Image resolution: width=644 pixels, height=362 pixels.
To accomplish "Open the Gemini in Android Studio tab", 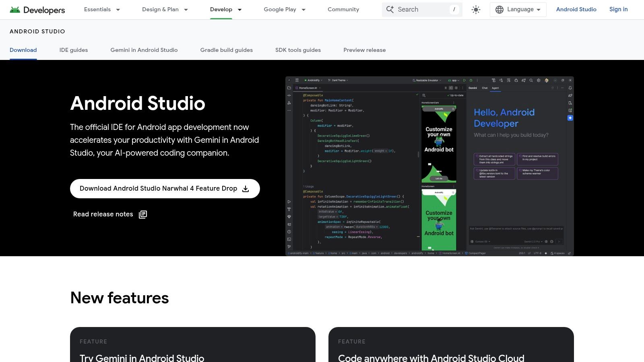I will [x=144, y=50].
